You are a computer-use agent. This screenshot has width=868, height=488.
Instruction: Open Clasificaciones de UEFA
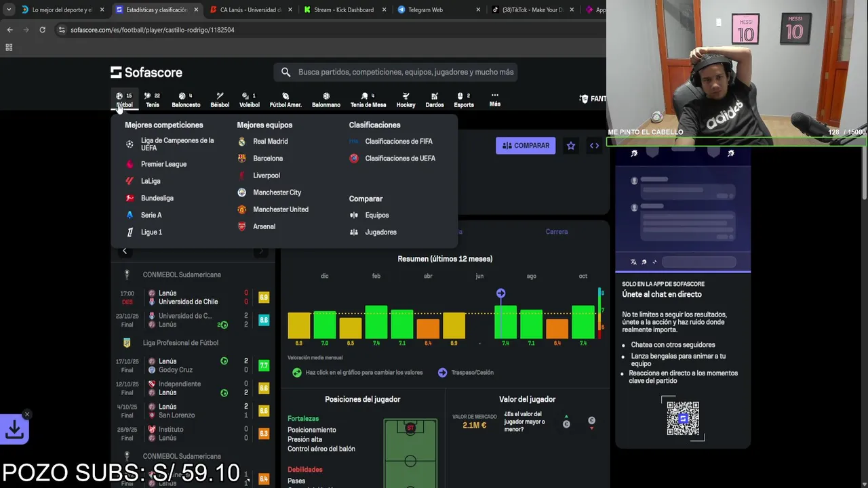tap(392, 158)
